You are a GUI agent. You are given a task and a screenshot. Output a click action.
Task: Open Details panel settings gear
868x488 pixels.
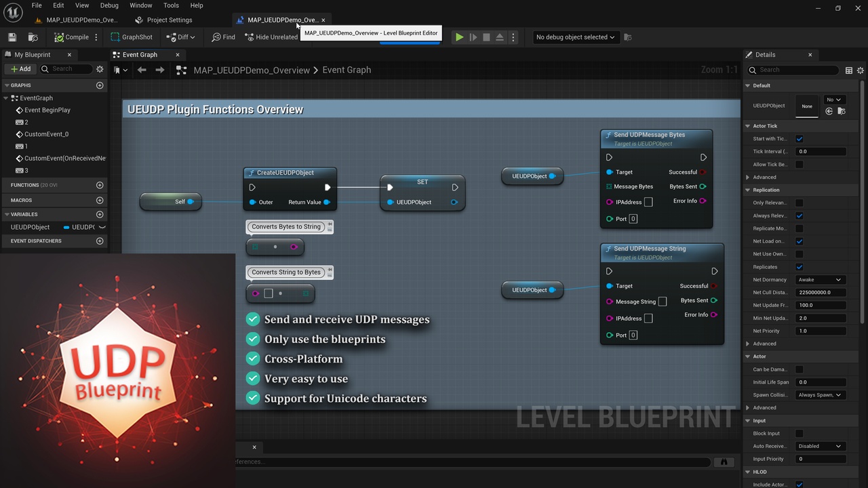coord(861,70)
